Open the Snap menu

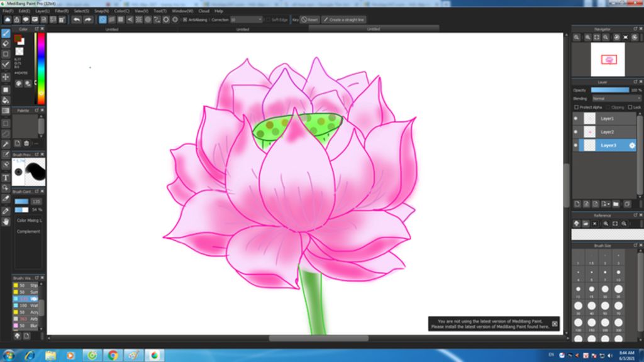click(101, 11)
